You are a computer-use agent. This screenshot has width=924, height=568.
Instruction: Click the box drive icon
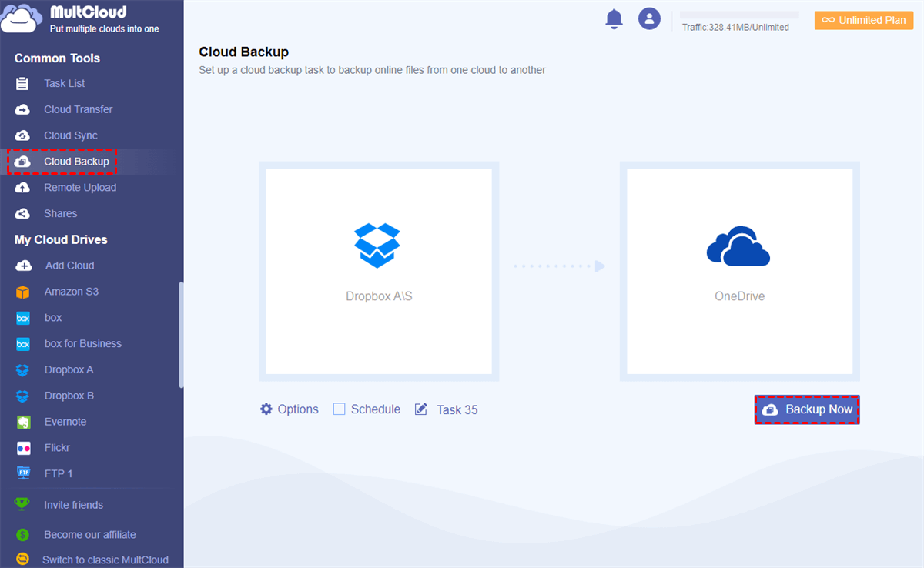tap(23, 318)
